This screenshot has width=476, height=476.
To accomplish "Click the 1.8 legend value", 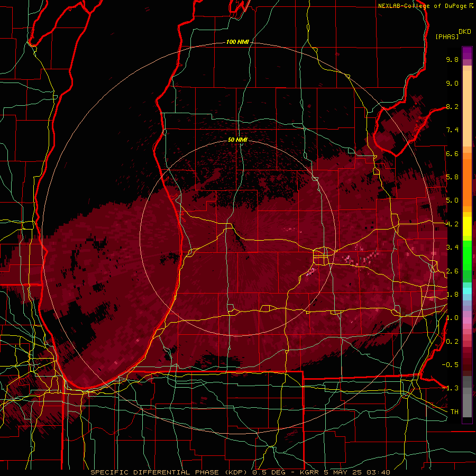I will coord(452,295).
